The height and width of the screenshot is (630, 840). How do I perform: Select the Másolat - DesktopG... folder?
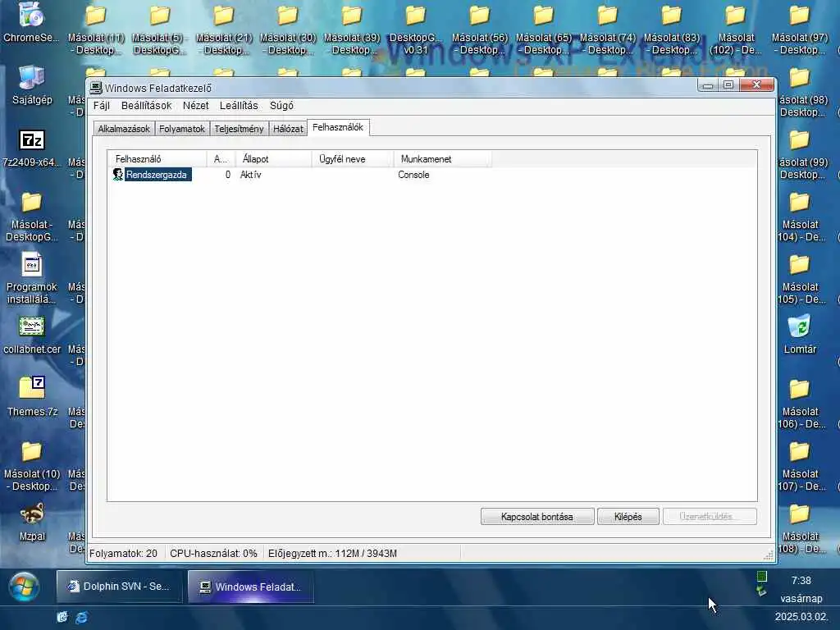pyautogui.click(x=32, y=216)
